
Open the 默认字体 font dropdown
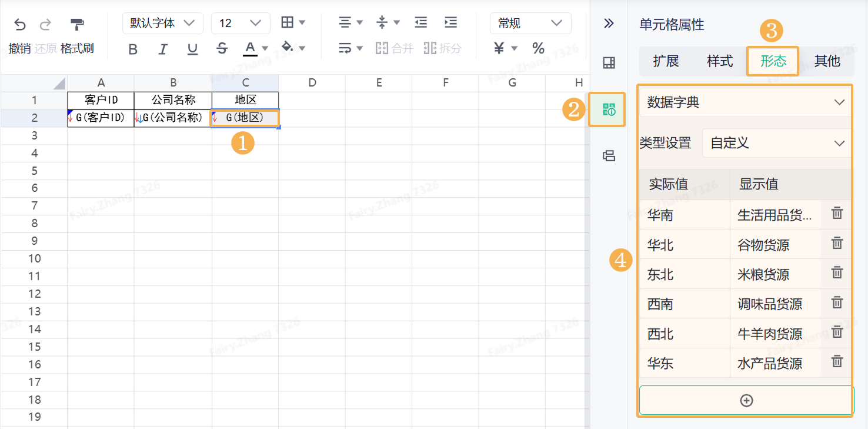click(x=163, y=23)
